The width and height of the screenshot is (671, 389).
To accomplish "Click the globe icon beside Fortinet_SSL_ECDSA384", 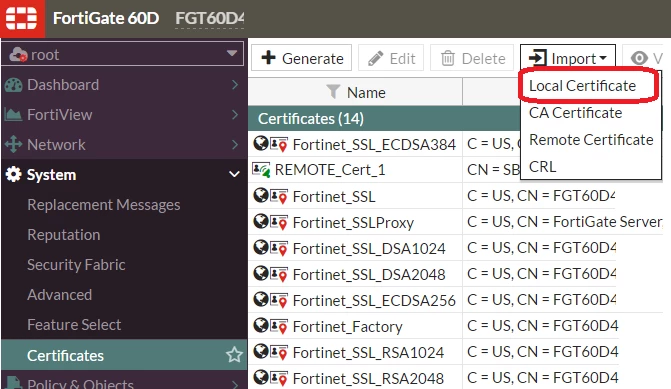I will pos(260,143).
